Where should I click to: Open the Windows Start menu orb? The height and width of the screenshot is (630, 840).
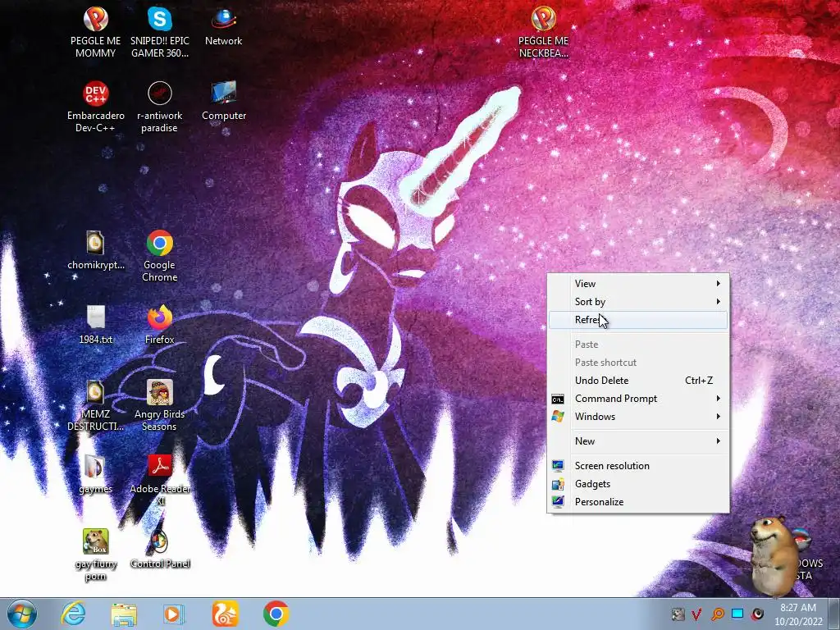point(22,614)
